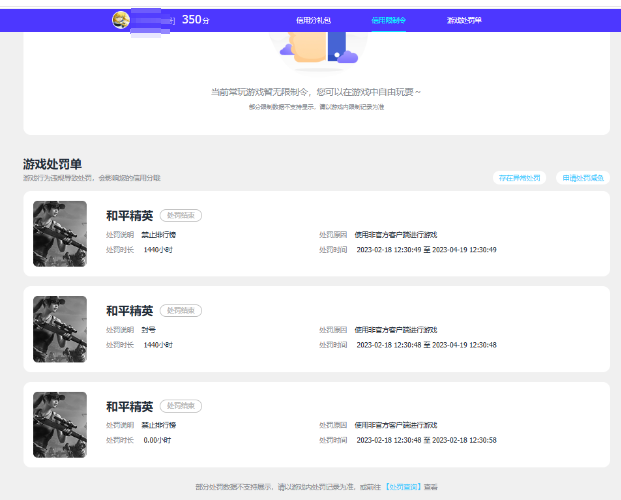Switch to the 信用限制令 tab
The width and height of the screenshot is (621, 500).
[389, 20]
